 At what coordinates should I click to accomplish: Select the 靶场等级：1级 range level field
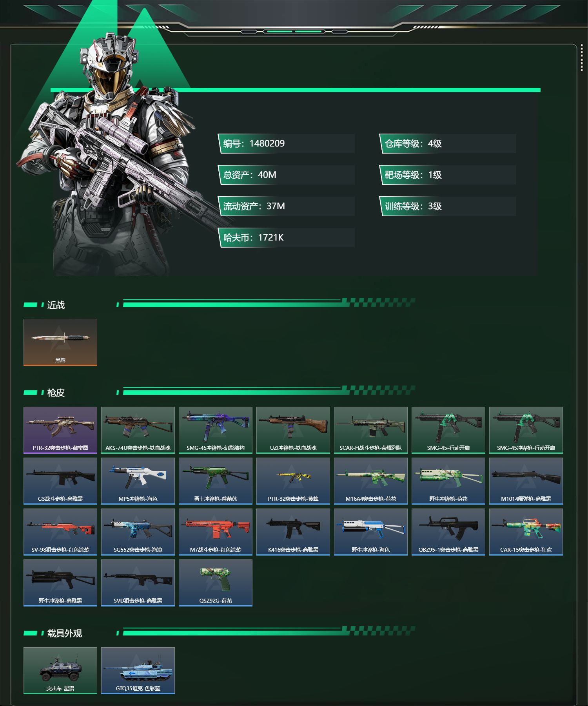(448, 175)
